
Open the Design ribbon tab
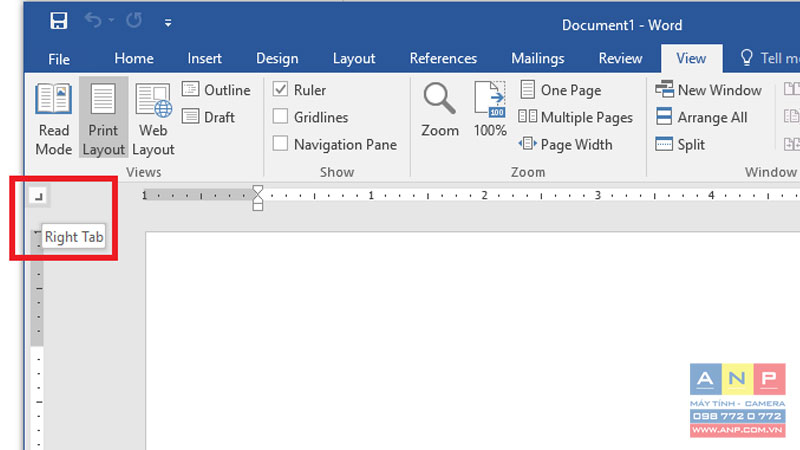pos(277,59)
